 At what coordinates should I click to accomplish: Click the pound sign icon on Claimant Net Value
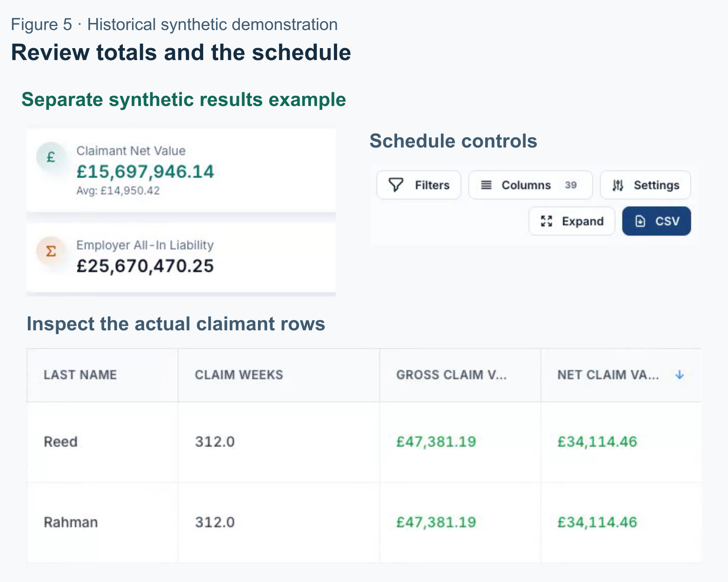pos(51,157)
